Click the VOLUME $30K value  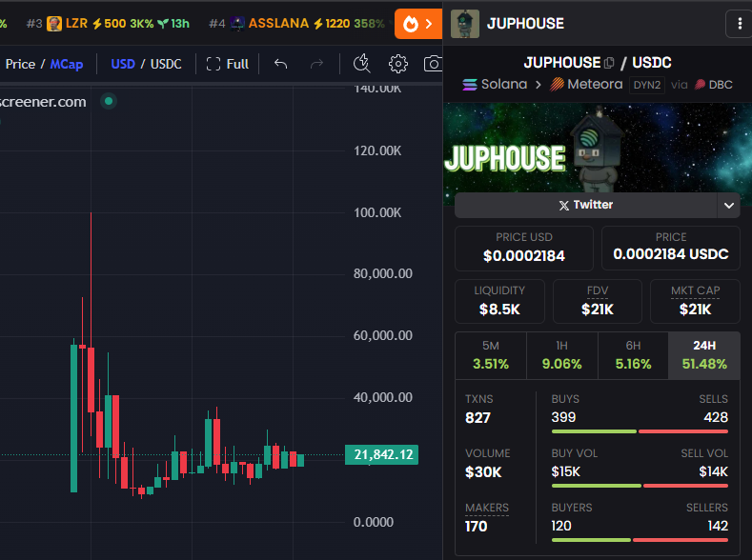coord(483,472)
